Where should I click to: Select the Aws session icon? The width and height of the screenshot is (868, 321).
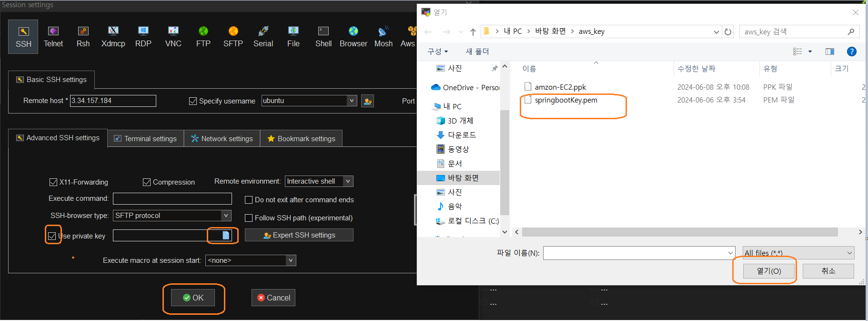[408, 37]
